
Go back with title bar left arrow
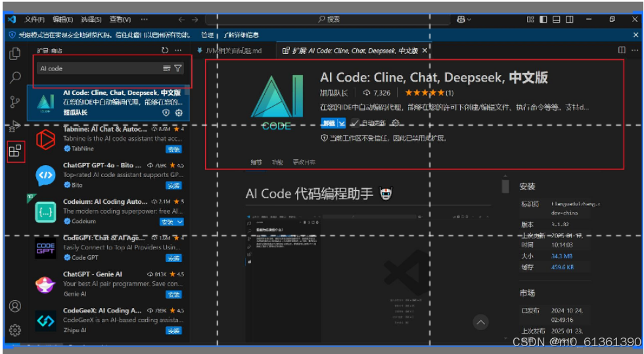(x=181, y=19)
